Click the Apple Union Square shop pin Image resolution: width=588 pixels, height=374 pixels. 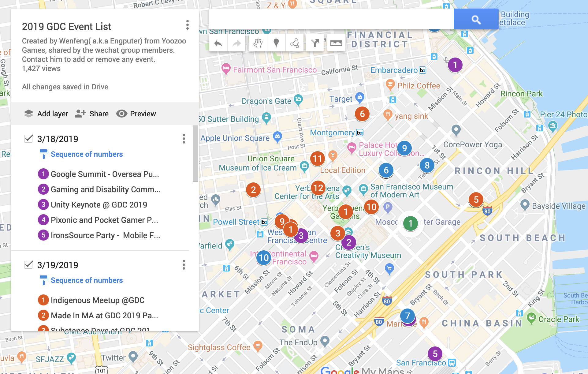277,137
